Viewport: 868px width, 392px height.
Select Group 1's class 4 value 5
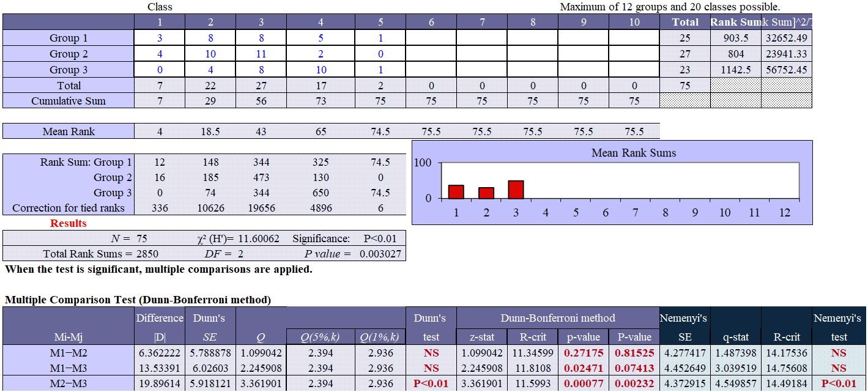pos(321,38)
